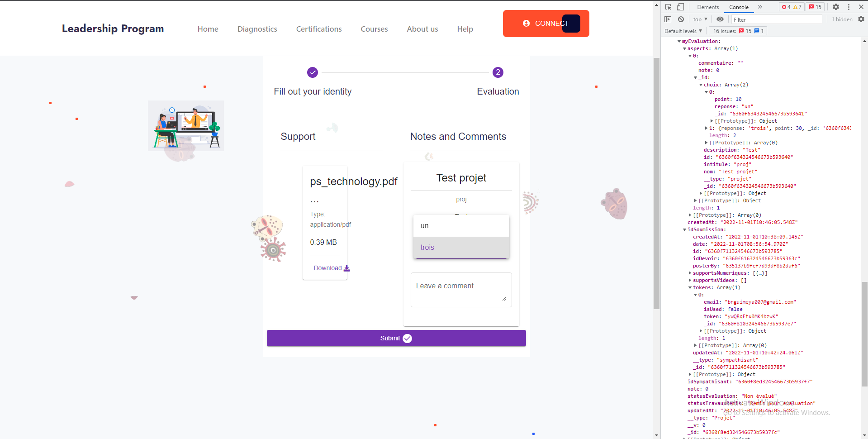
Task: Open the Default levels dropdown
Action: 683,31
